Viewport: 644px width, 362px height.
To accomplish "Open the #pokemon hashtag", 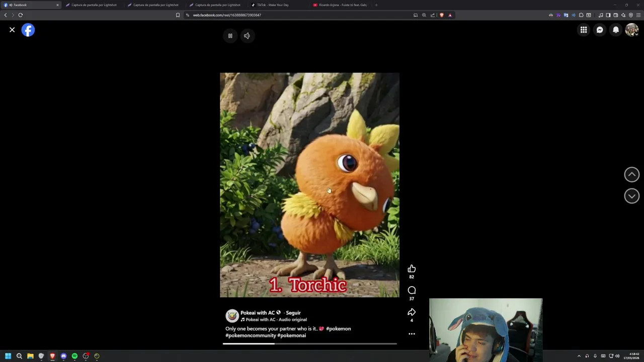I will click(339, 329).
